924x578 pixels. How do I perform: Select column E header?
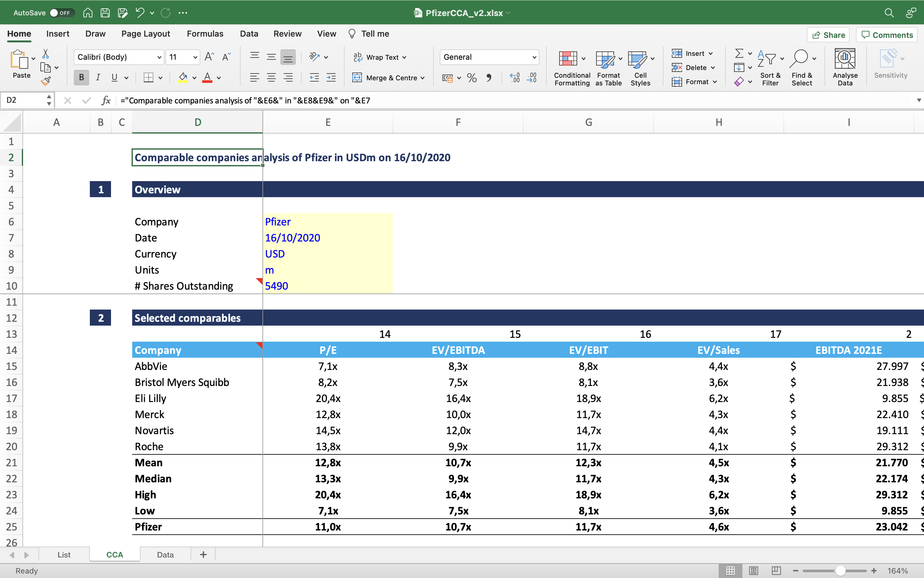328,122
